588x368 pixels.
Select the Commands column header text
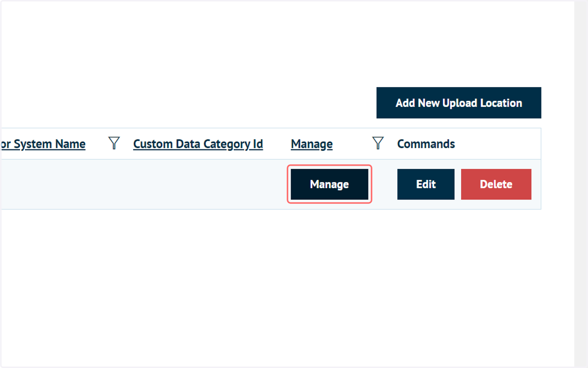tap(426, 144)
